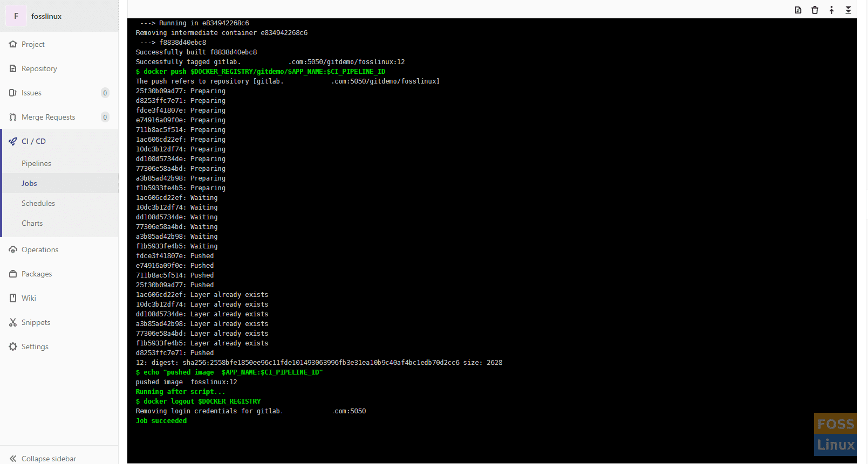Click the sha256 digest line

tap(319, 363)
